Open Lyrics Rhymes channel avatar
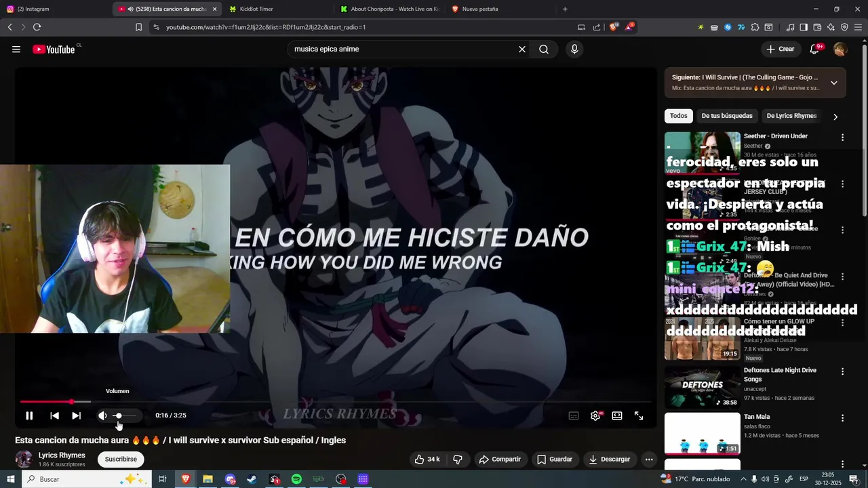The image size is (868, 488). point(24,460)
